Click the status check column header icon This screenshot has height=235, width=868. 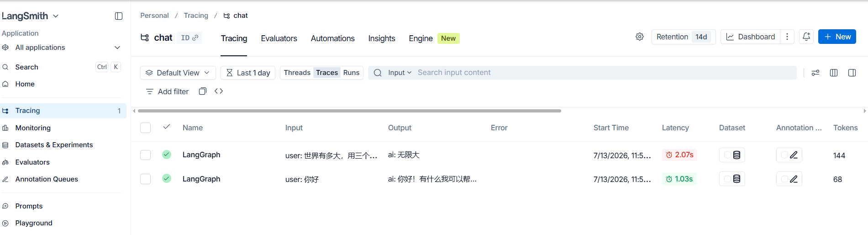tap(167, 127)
